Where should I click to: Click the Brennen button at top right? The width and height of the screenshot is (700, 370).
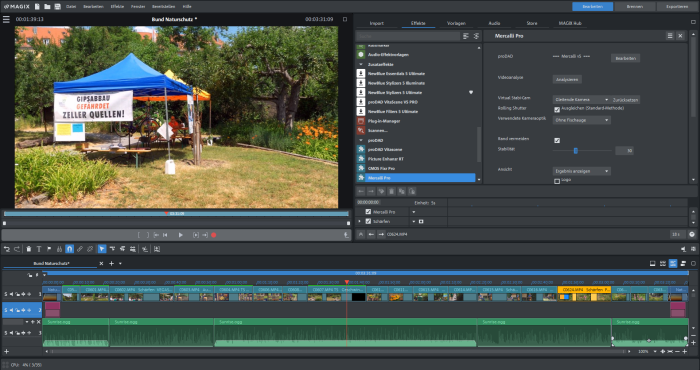tap(634, 7)
